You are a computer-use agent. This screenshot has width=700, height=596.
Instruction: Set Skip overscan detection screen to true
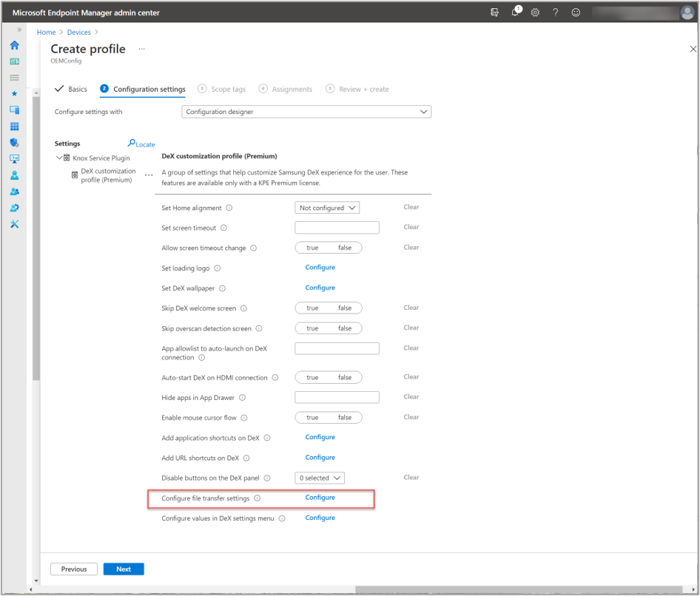312,328
